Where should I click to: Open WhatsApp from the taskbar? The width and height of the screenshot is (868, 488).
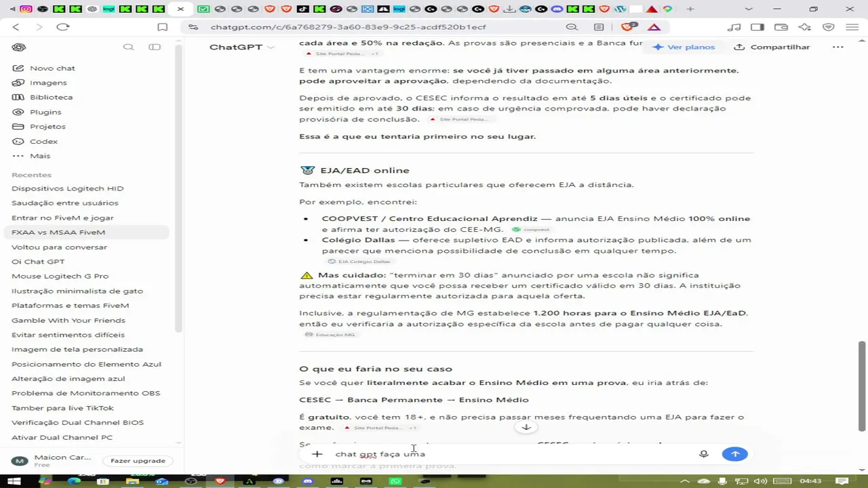point(395,481)
